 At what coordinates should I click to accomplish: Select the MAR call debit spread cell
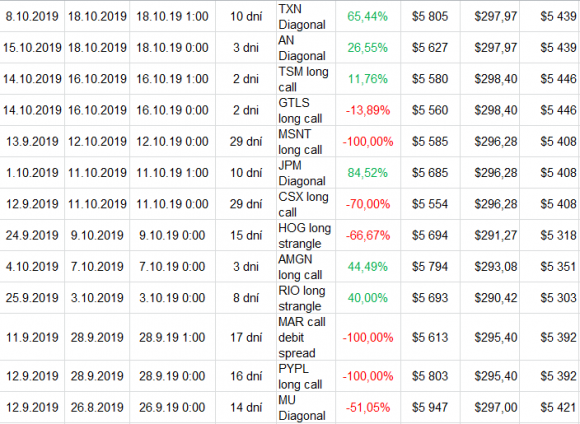pyautogui.click(x=306, y=337)
